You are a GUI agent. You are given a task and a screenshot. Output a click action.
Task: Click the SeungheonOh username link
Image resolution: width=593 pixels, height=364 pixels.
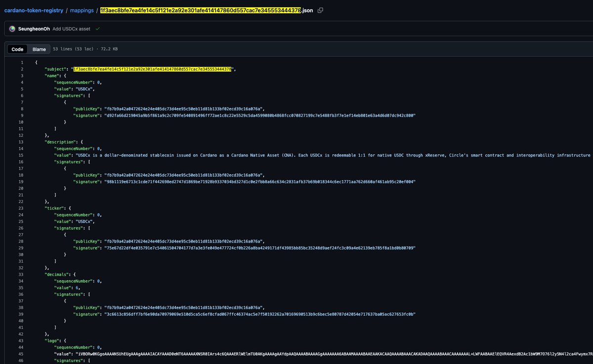34,29
